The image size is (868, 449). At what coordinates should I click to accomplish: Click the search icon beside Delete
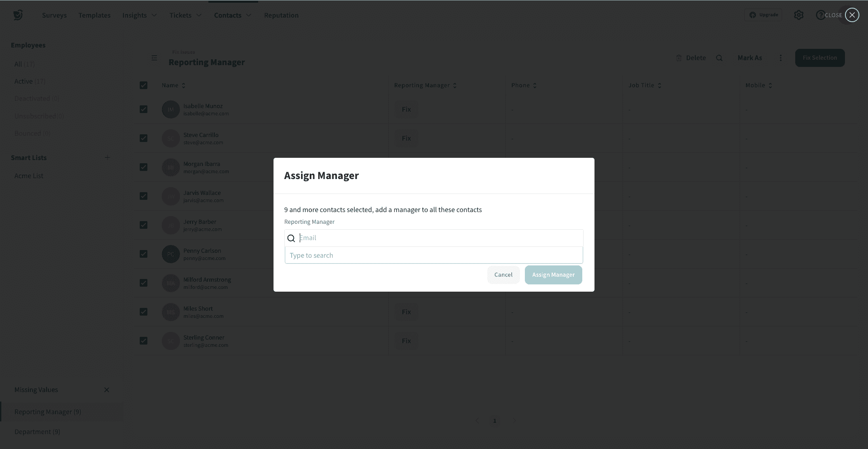coord(719,58)
